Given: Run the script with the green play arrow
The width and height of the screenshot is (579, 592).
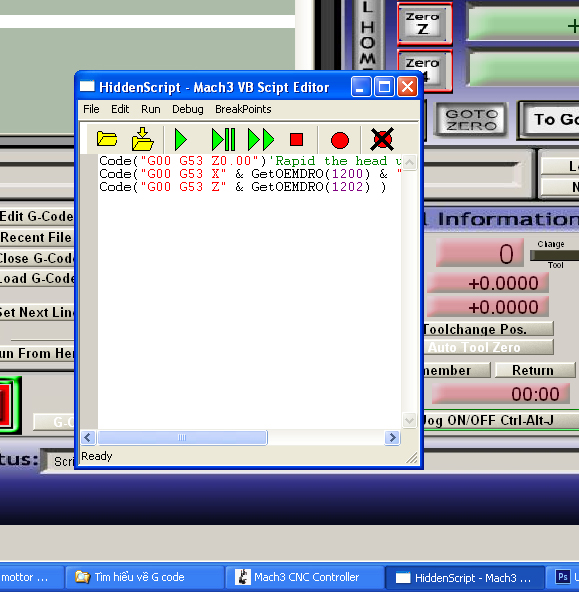Looking at the screenshot, I should point(181,139).
